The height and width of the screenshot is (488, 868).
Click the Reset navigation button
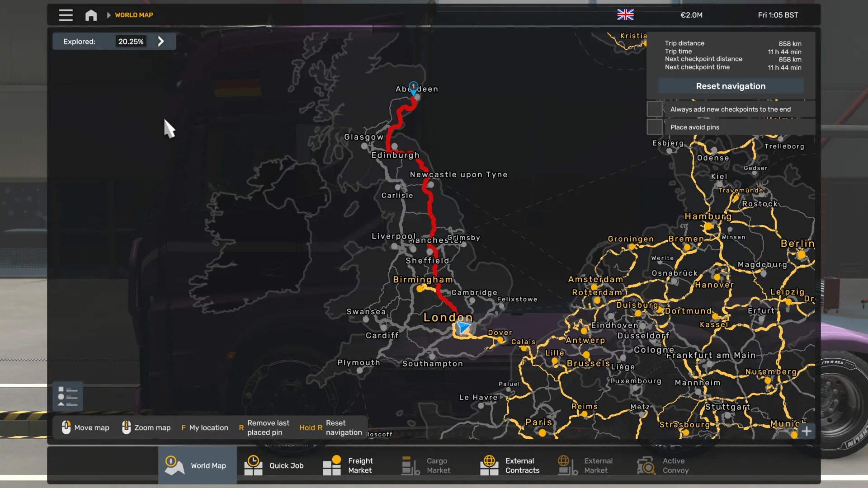731,86
